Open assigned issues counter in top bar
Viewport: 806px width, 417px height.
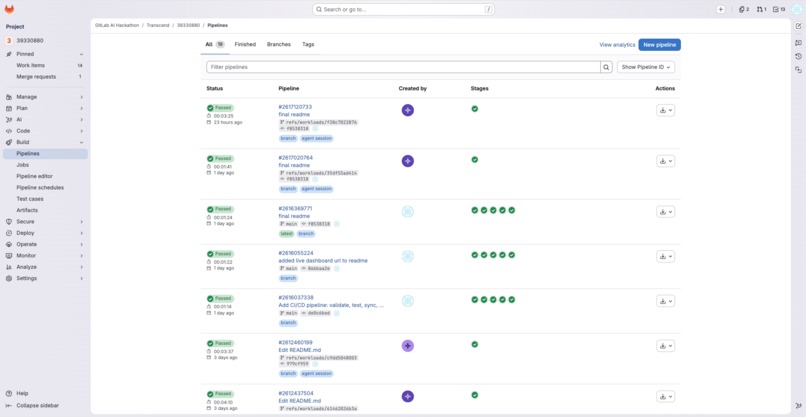(x=744, y=9)
